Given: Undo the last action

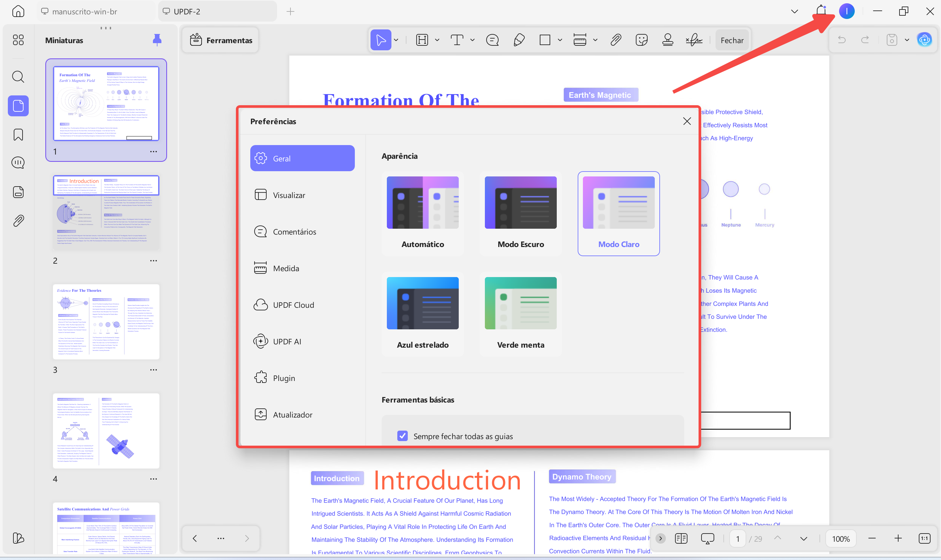Looking at the screenshot, I should pyautogui.click(x=842, y=40).
